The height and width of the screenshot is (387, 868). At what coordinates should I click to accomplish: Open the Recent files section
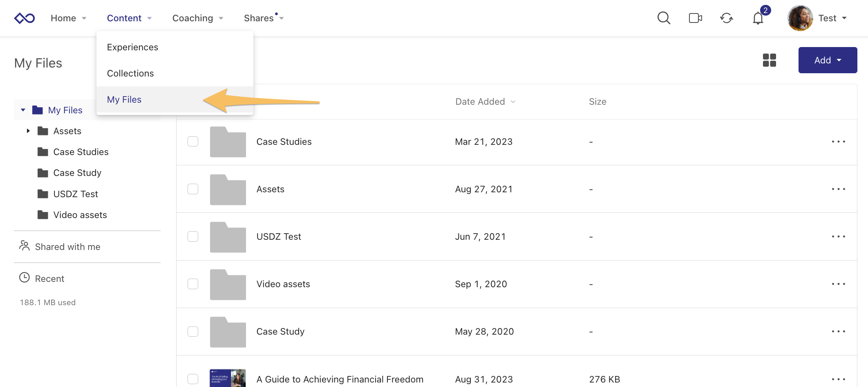coord(49,279)
